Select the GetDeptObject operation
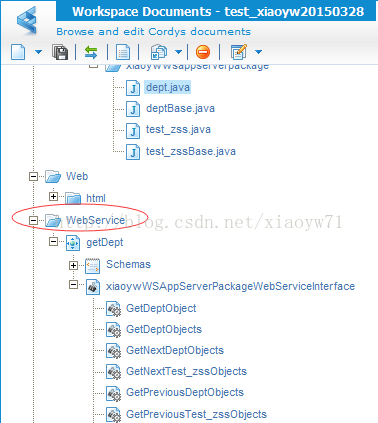This screenshot has width=378, height=423. point(161,308)
